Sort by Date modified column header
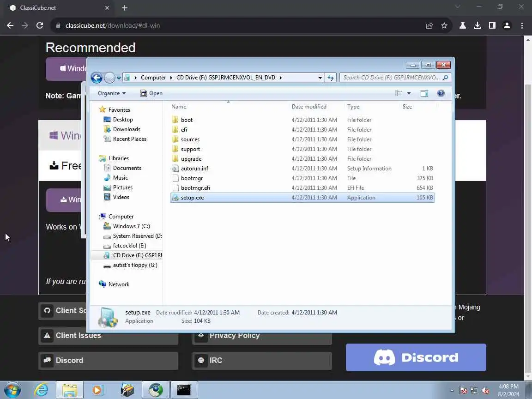The height and width of the screenshot is (399, 532). coord(316,107)
